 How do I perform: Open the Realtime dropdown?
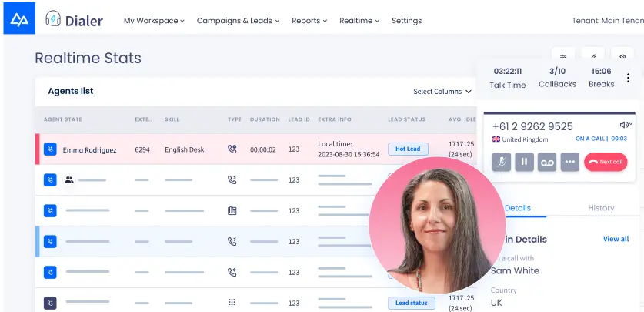[x=359, y=21]
